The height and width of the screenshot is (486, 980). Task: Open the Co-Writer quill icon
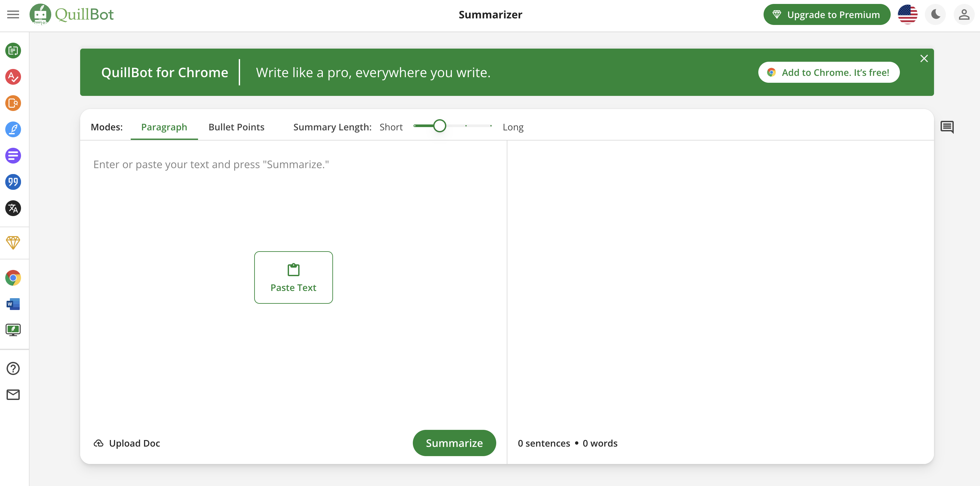13,129
